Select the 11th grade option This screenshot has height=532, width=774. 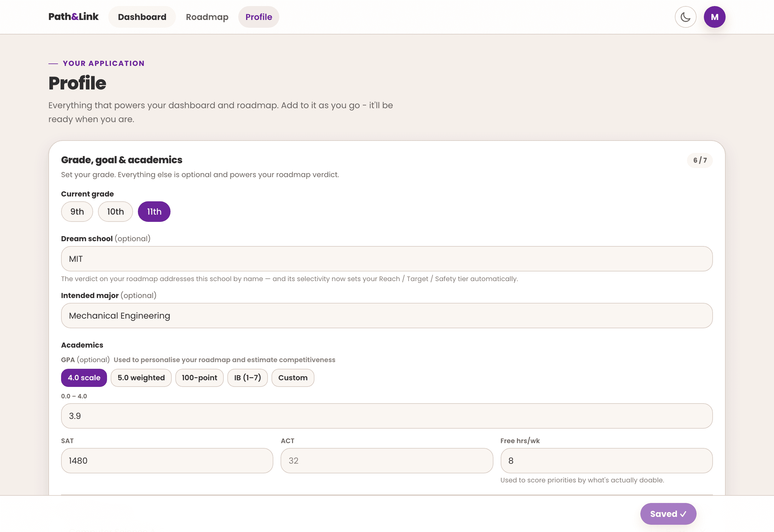coord(154,212)
